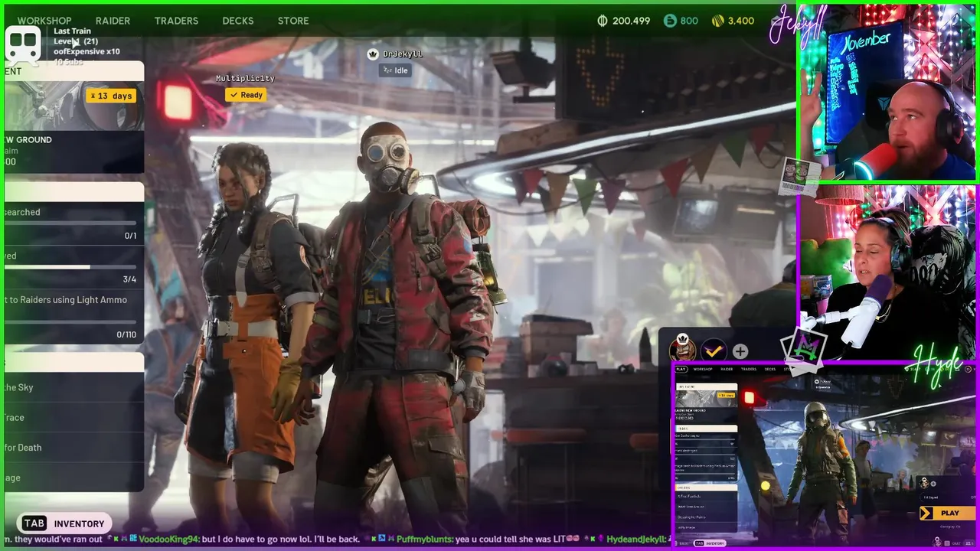The image size is (980, 551).
Task: Open the TRADERS tab
Action: [x=176, y=21]
